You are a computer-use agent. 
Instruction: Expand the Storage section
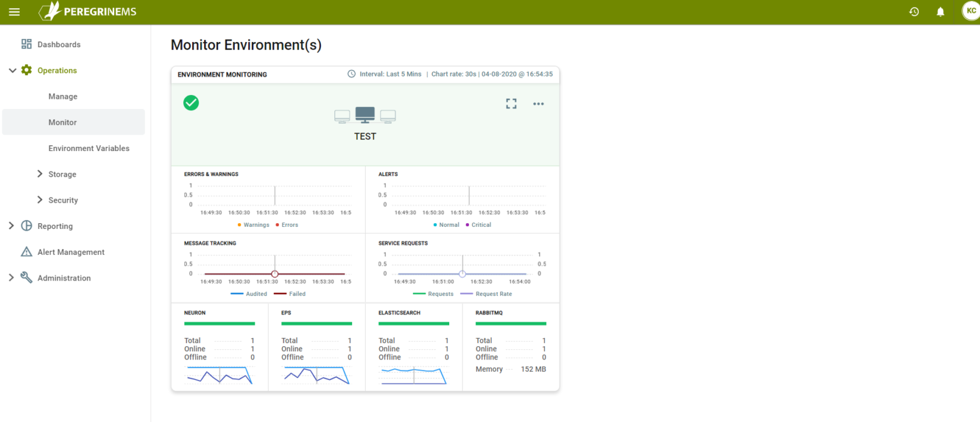coord(64,173)
